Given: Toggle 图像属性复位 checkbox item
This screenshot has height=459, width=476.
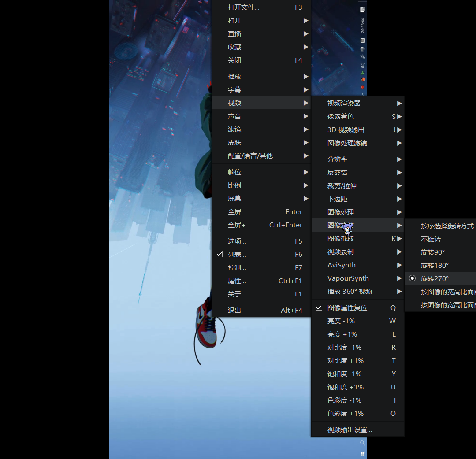Looking at the screenshot, I should click(357, 308).
